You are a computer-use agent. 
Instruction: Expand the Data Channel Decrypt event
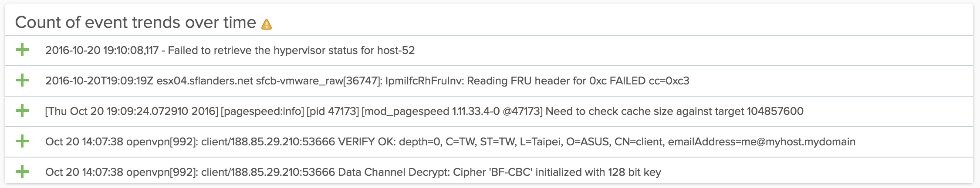(x=22, y=172)
